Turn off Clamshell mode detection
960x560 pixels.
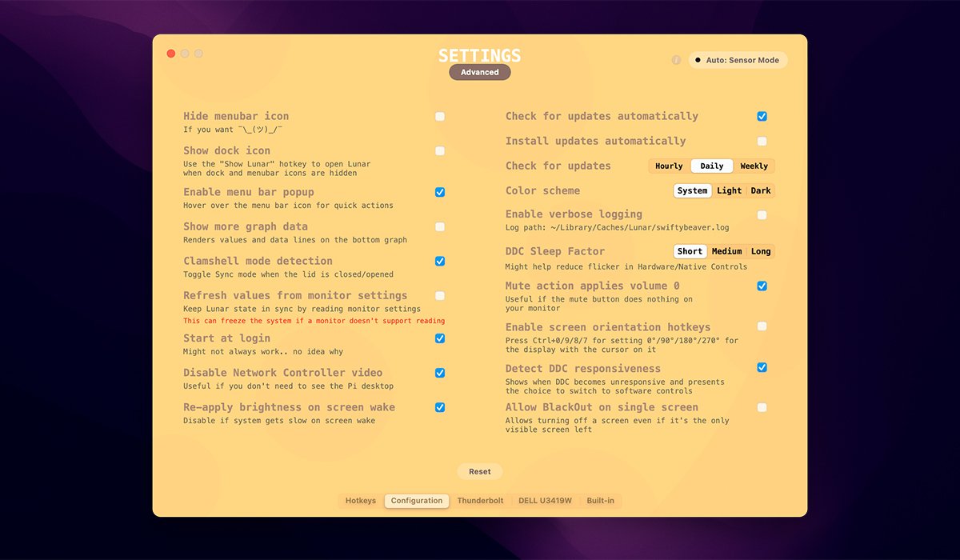[440, 262]
